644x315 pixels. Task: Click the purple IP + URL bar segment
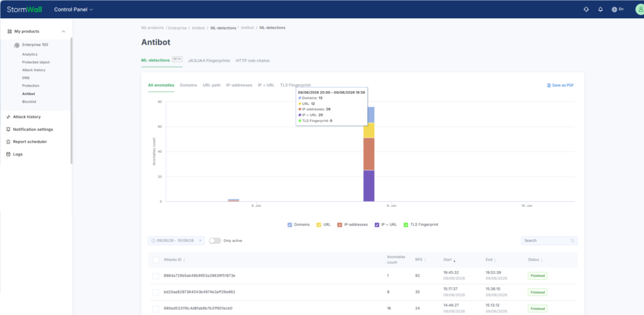pyautogui.click(x=369, y=185)
